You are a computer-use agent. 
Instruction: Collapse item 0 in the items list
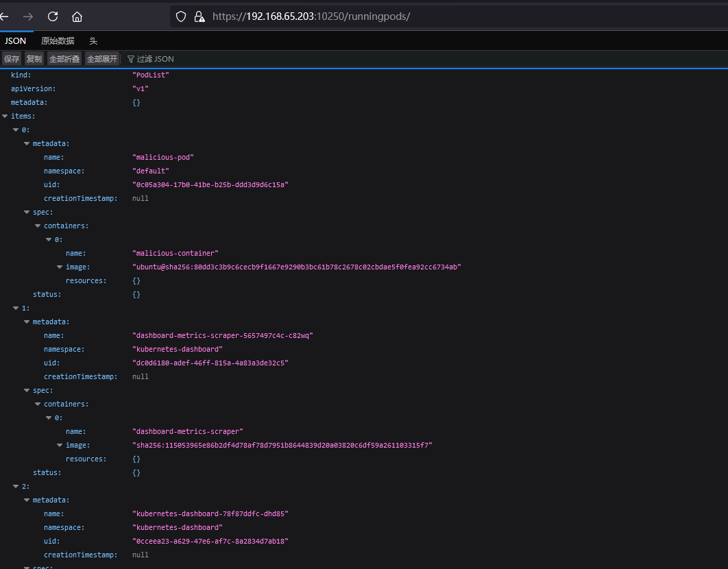coord(16,130)
